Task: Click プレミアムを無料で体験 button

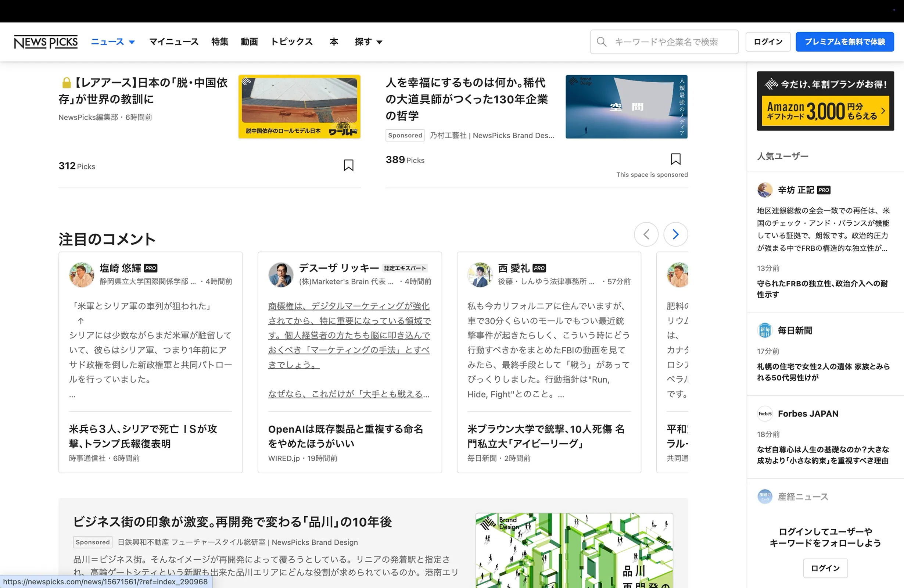Action: tap(845, 42)
